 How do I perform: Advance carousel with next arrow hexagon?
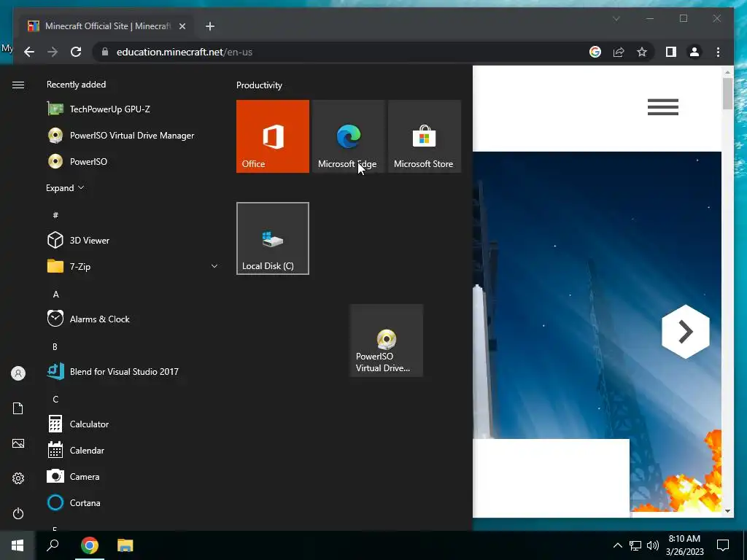[x=685, y=332]
